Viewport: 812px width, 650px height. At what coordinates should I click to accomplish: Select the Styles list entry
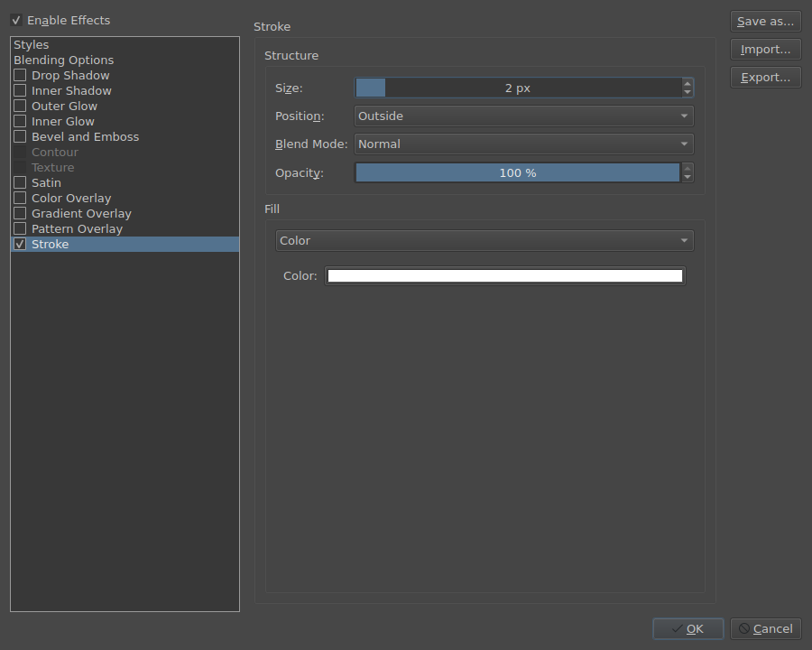click(31, 44)
